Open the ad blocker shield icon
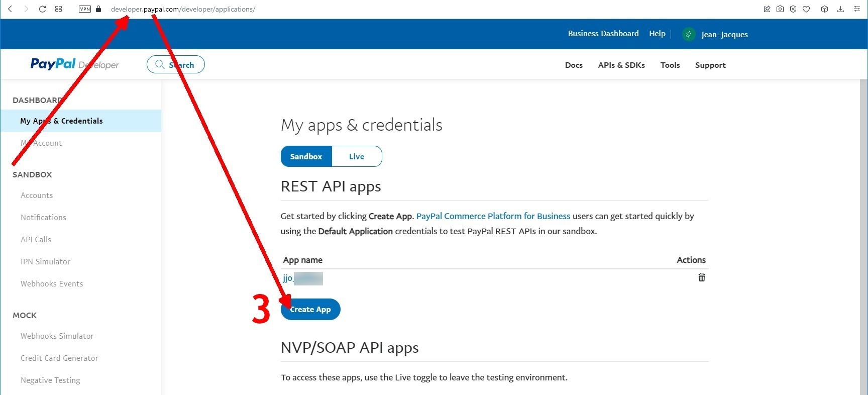868x395 pixels. (x=793, y=9)
